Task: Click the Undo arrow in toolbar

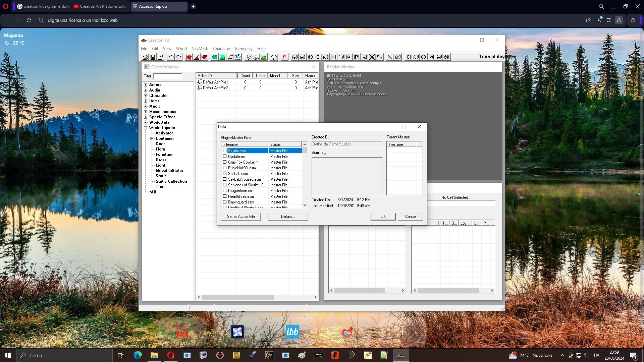Action: click(x=171, y=57)
